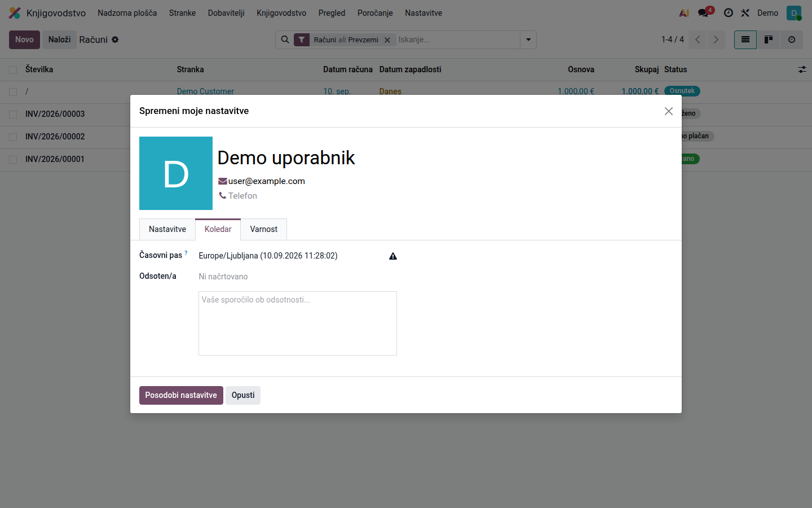Click the Opusti button
The height and width of the screenshot is (508, 812).
pyautogui.click(x=243, y=395)
